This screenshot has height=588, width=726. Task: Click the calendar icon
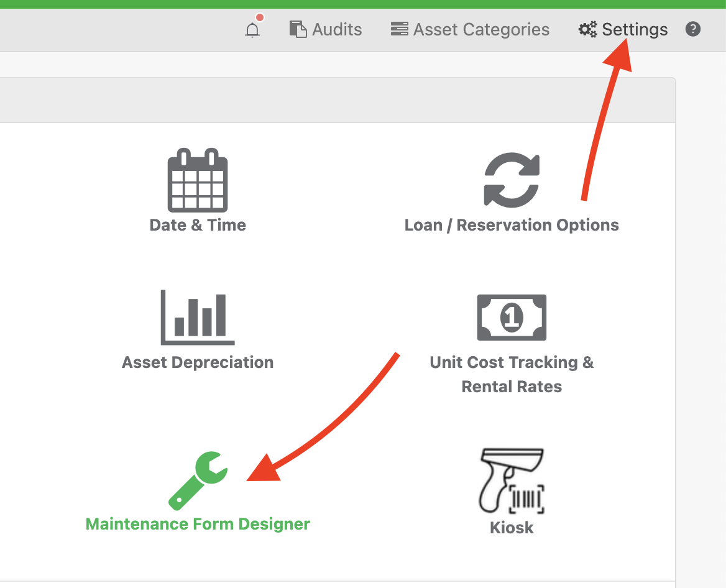click(x=198, y=180)
